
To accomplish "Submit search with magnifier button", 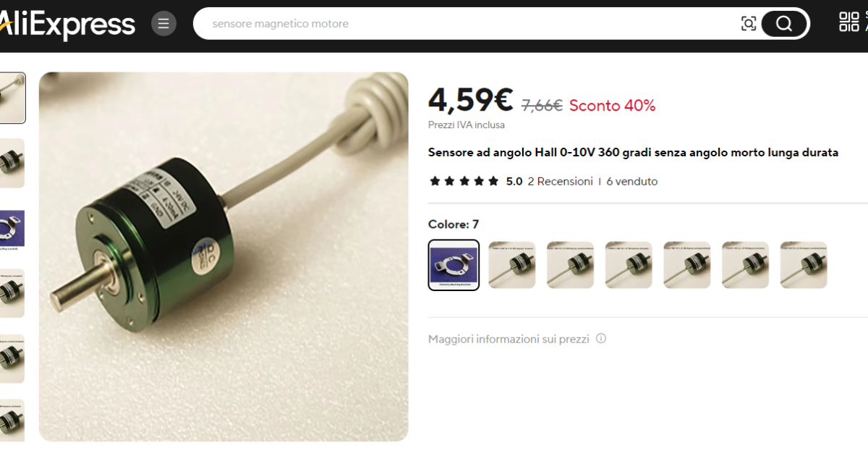I will click(x=784, y=24).
